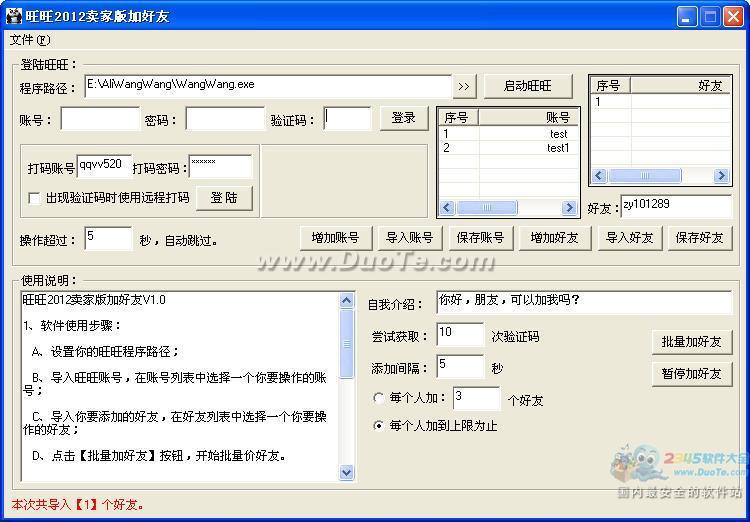Select the 每个人加 radio button
This screenshot has width=750, height=522.
pos(378,398)
